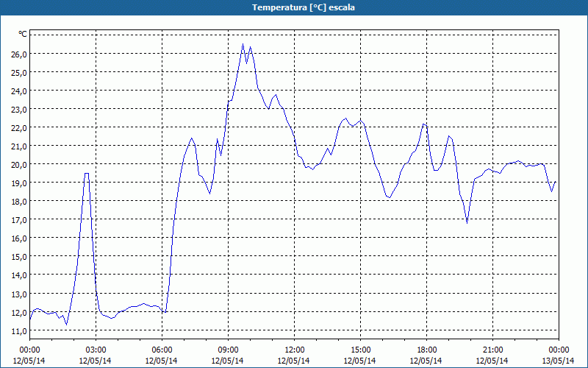588x368 pixels.
Task: Click the 20,0 temperature axis label
Action: click(x=19, y=165)
